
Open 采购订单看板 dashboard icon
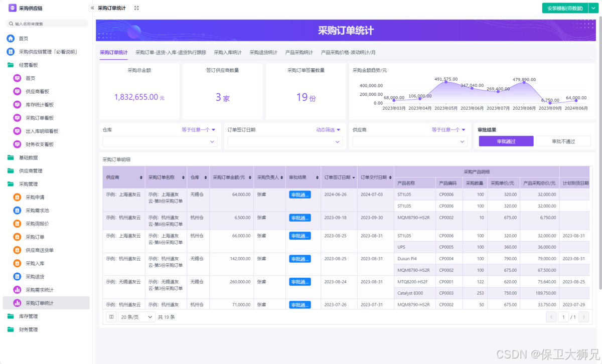click(x=17, y=118)
